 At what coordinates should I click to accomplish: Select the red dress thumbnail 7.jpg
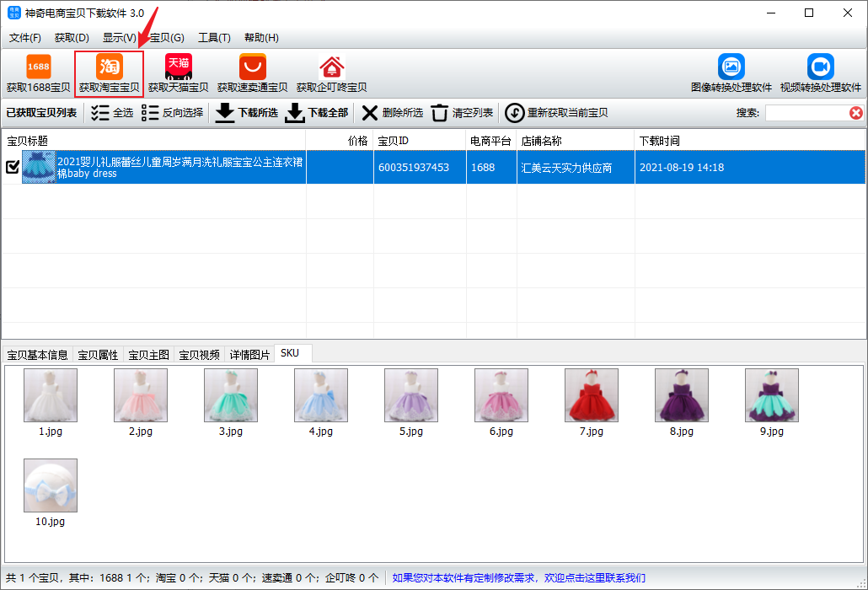(592, 396)
